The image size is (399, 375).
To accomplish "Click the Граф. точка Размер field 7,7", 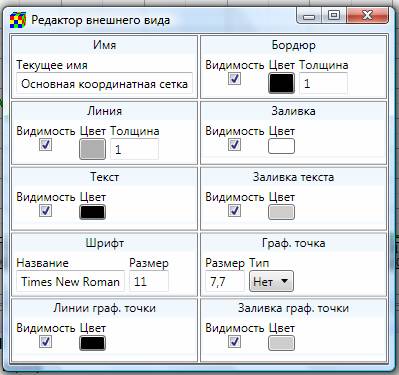I will [x=225, y=281].
